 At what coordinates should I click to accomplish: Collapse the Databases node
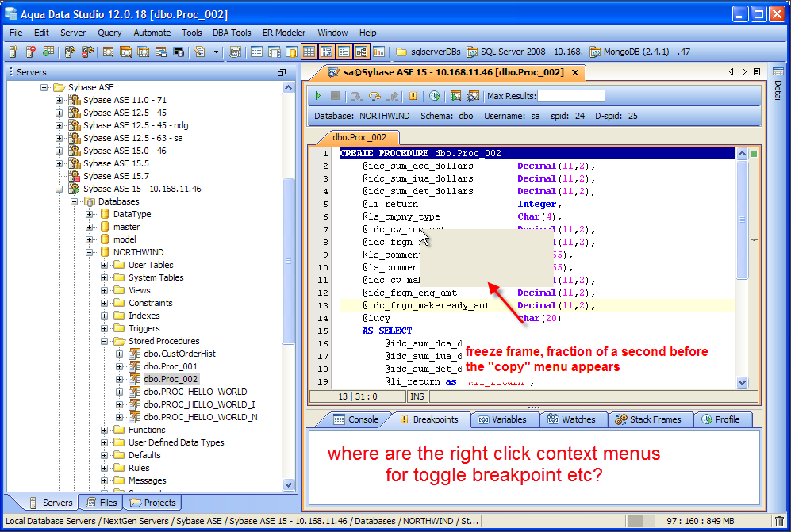74,201
